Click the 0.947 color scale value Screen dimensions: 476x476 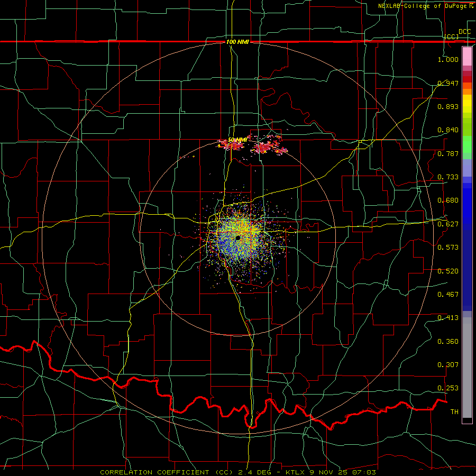[448, 83]
